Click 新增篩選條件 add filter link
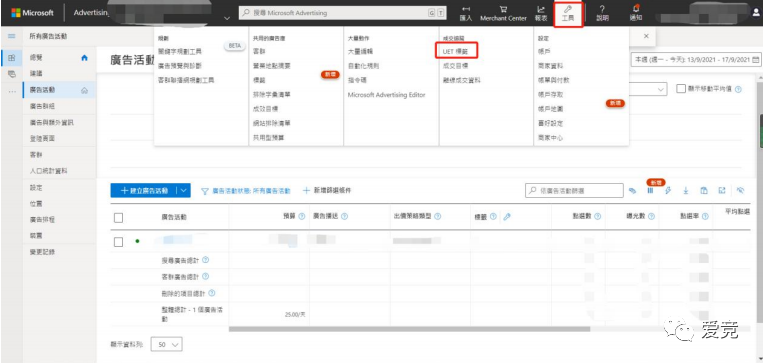763x363 pixels. click(327, 191)
